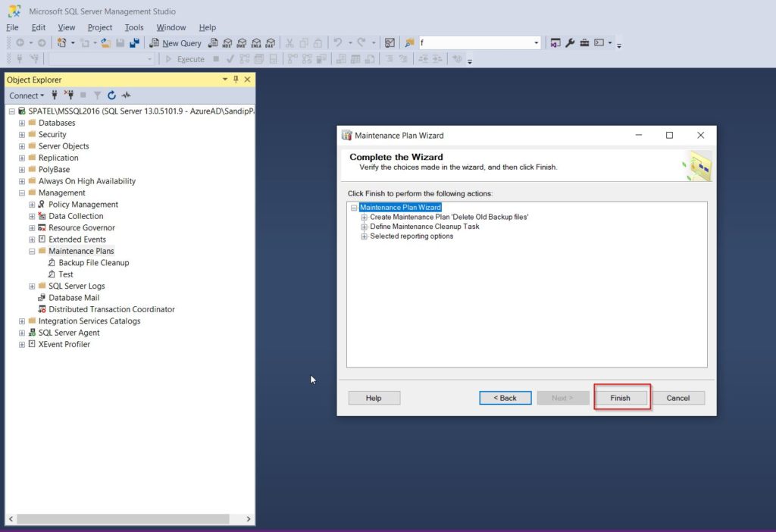Click the Help button in the wizard
776x532 pixels.
tap(374, 398)
